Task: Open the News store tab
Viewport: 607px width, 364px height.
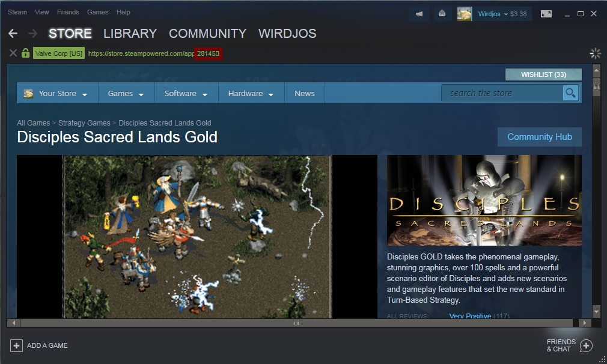Action: point(305,94)
